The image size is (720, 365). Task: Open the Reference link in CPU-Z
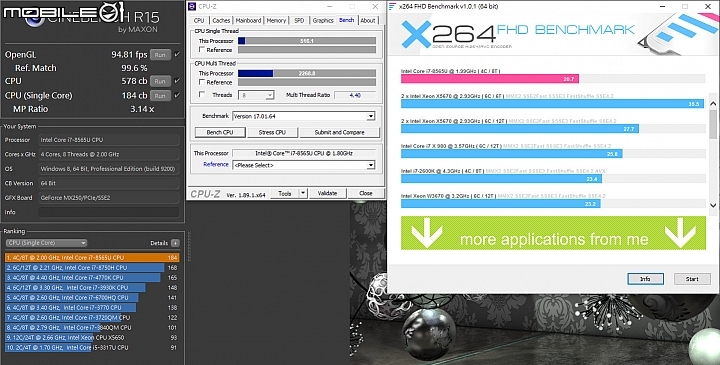click(x=216, y=164)
